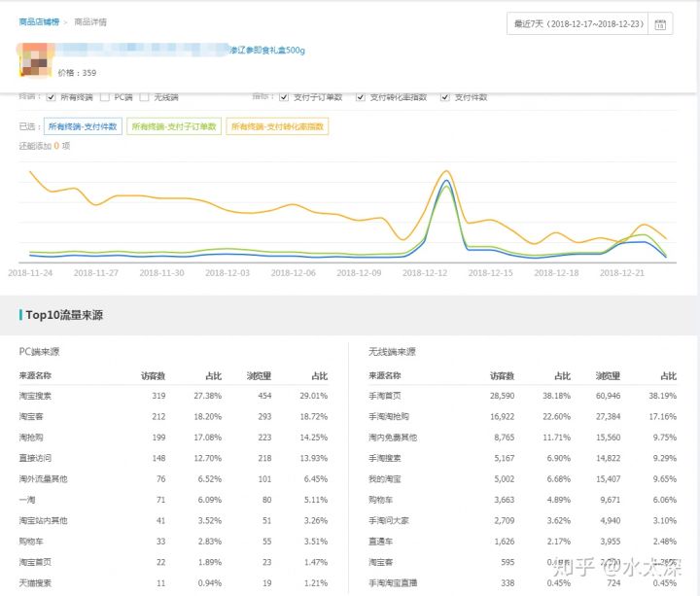Open the 最近7天 date range dropdown

(x=578, y=23)
